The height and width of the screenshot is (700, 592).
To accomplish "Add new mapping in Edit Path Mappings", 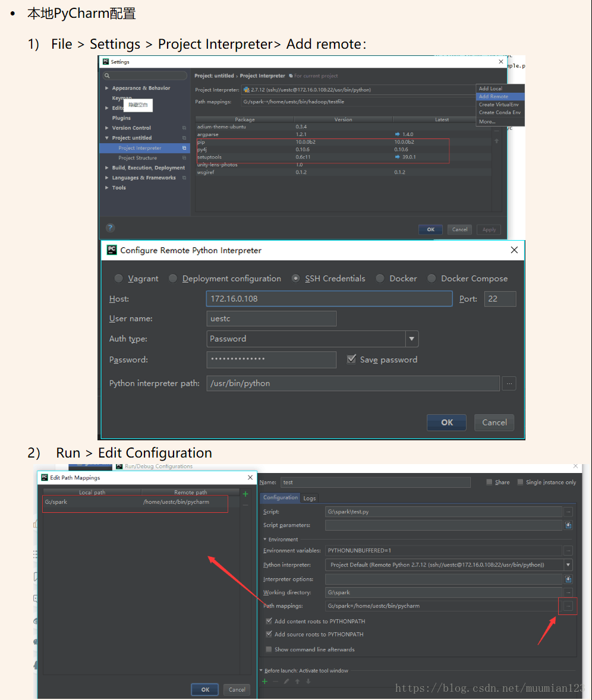I will click(245, 494).
